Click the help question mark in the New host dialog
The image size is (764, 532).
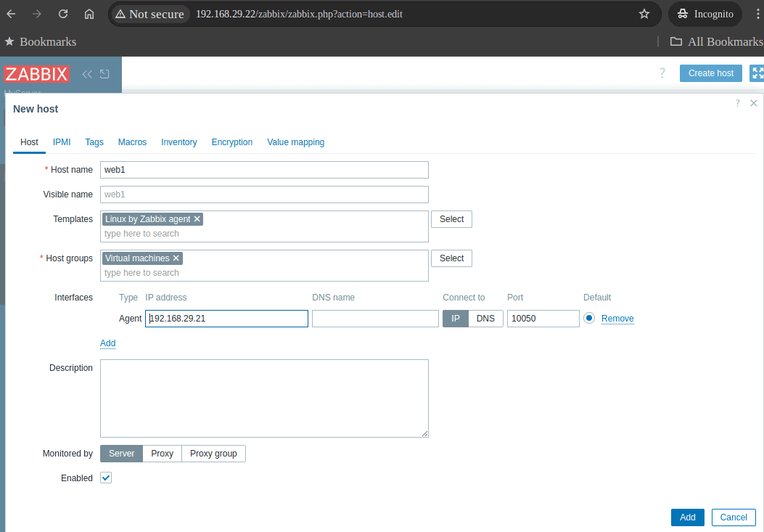tap(737, 103)
